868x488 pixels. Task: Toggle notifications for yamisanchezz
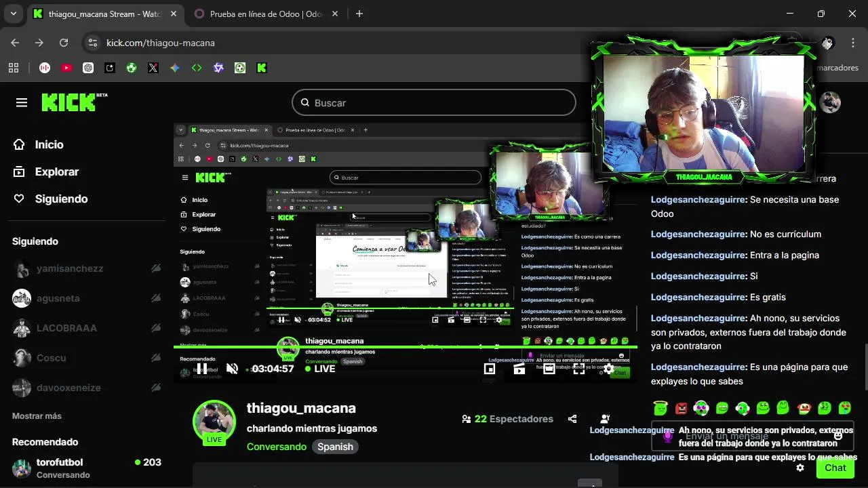click(x=156, y=268)
